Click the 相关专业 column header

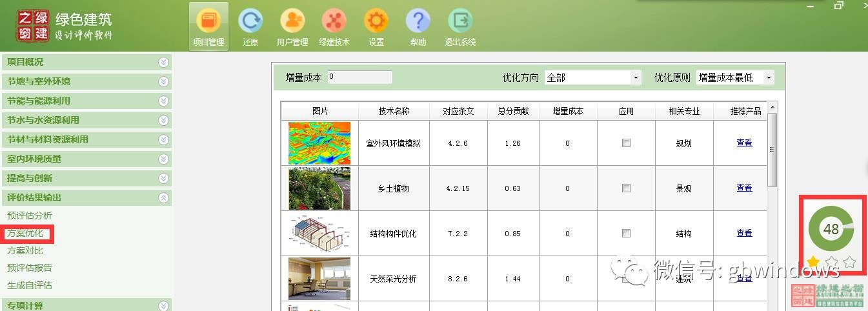684,111
